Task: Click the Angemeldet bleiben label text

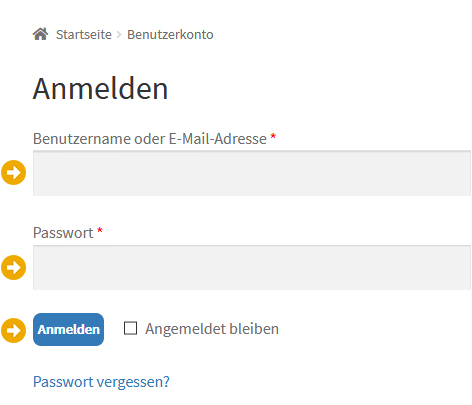Action: 212,329
